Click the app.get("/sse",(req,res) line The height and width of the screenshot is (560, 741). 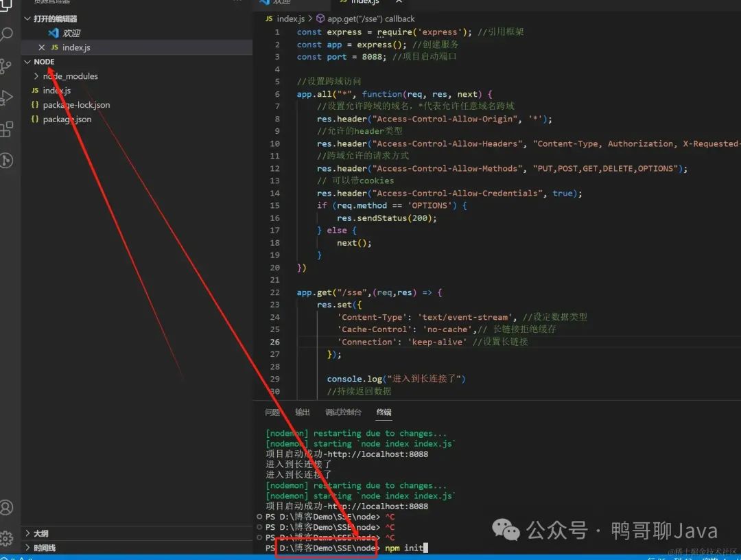click(x=369, y=292)
